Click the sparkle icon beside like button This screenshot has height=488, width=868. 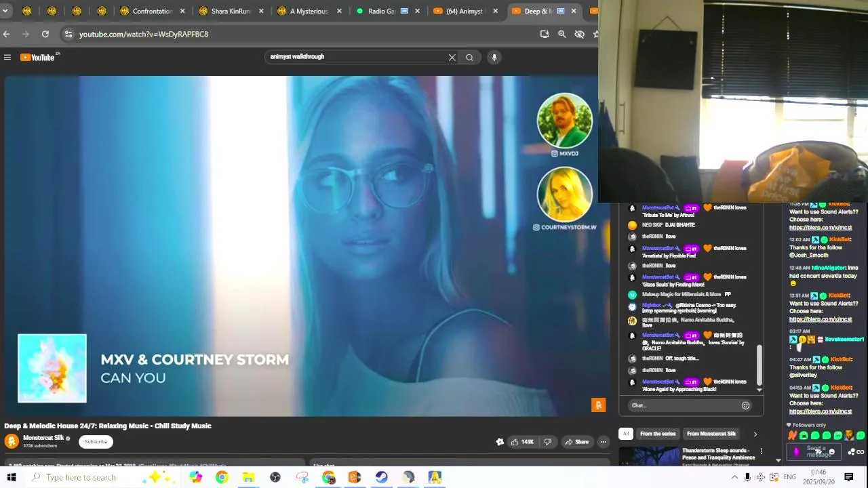tap(500, 442)
